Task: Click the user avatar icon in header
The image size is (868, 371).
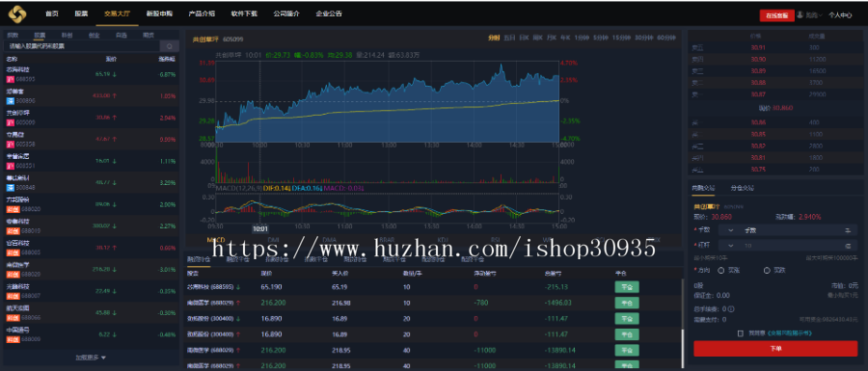Action: (x=800, y=14)
